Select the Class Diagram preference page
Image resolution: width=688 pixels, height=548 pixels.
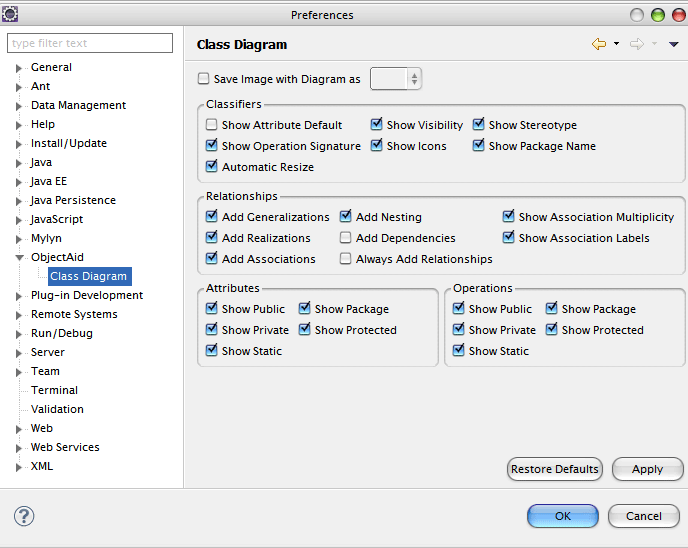[x=89, y=276]
